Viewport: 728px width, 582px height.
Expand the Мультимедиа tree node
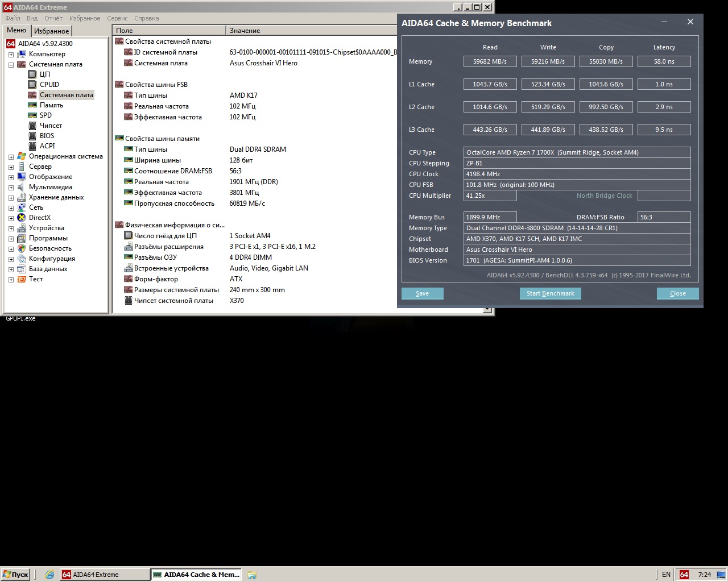[x=11, y=188]
